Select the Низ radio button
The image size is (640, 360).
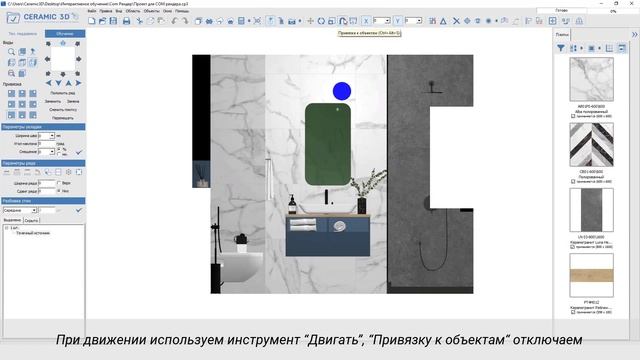pyautogui.click(x=59, y=191)
